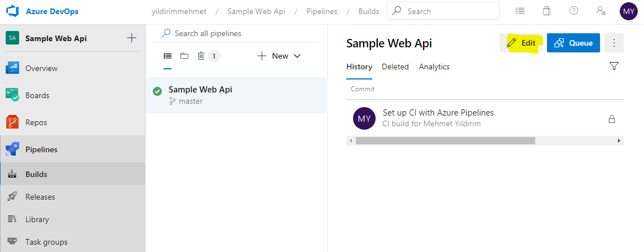Open the deleted pipelines trash icon

coord(201,56)
